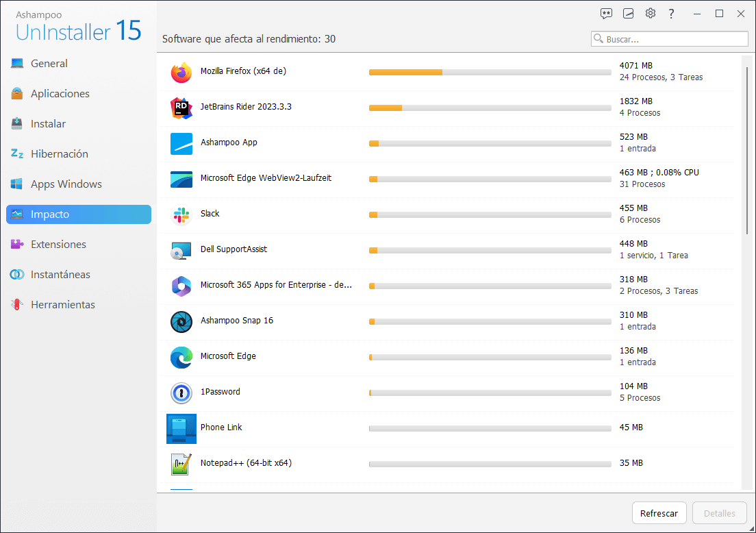Select 'Microsoft 365 Apps for Enterprise' name

(276, 284)
